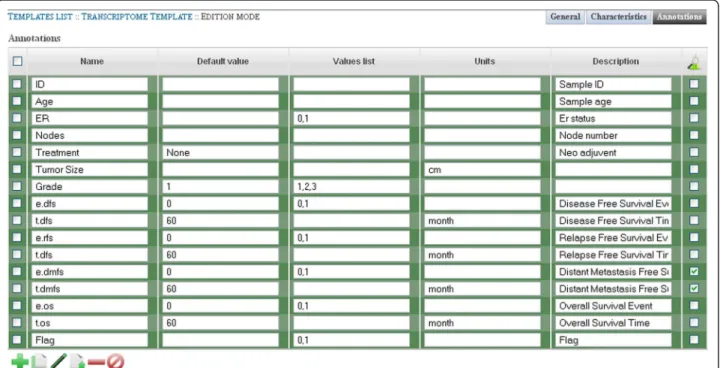Click the Units field showing cm
The height and width of the screenshot is (368, 720).
[482, 170]
